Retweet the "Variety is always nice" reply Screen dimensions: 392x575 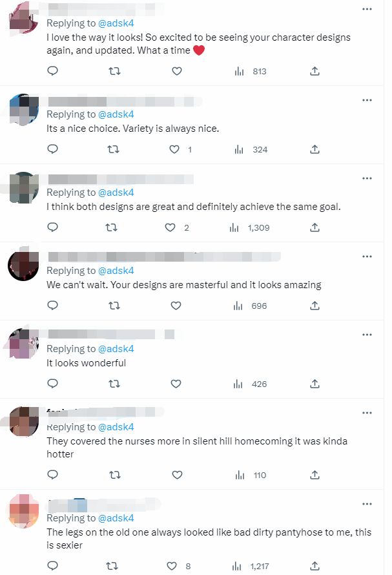click(x=114, y=149)
